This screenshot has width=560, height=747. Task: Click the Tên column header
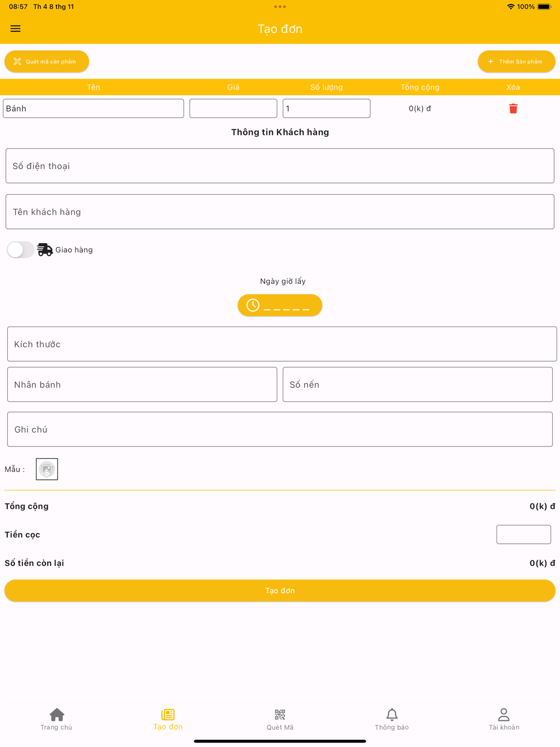94,87
